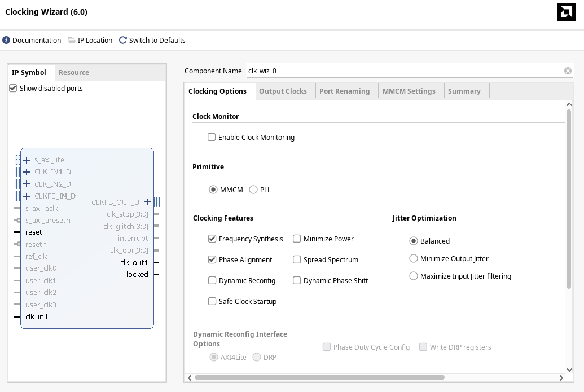Expand the CLKFB_IN_D plus icon
Screen dimensions: 584x392
pyautogui.click(x=27, y=196)
